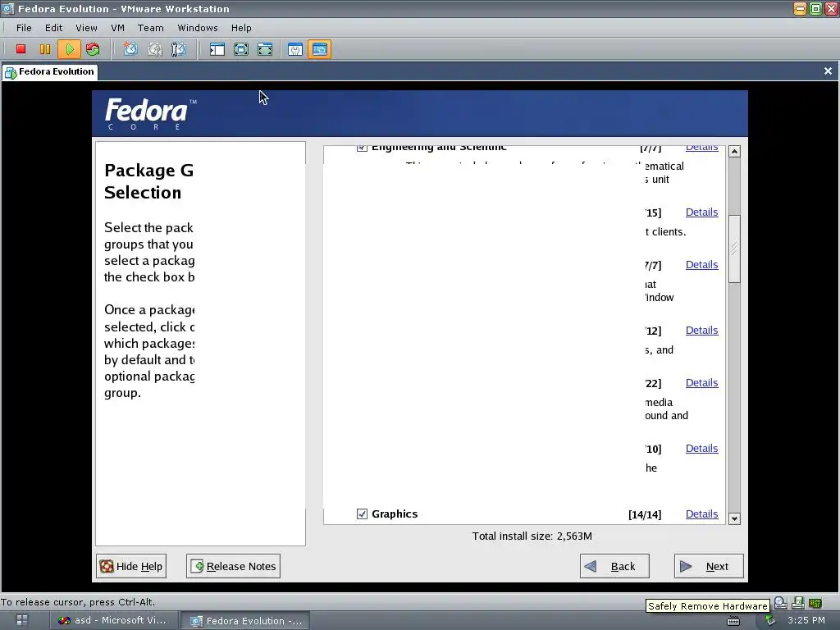Viewport: 840px width, 630px height.
Task: Click the Package Group Selection heading
Action: pos(149,181)
